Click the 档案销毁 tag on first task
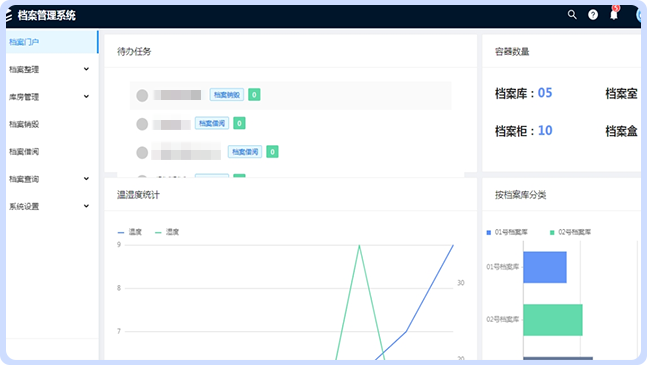The image size is (647, 365). coord(227,95)
